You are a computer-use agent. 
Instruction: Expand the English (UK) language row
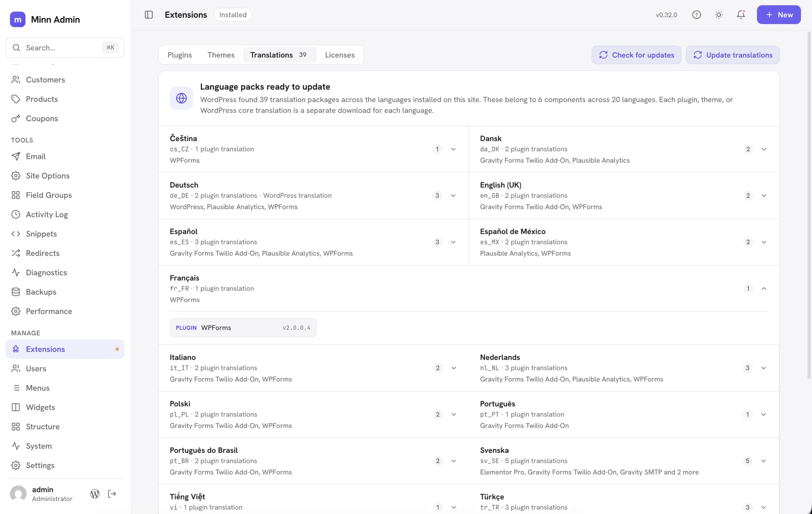(x=624, y=196)
